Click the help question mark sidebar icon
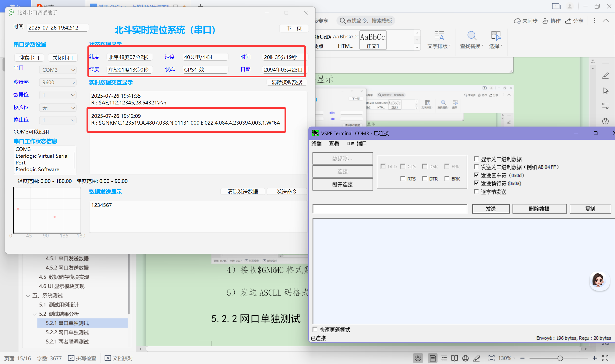Screen dimensions: 615x364 click(x=605, y=121)
